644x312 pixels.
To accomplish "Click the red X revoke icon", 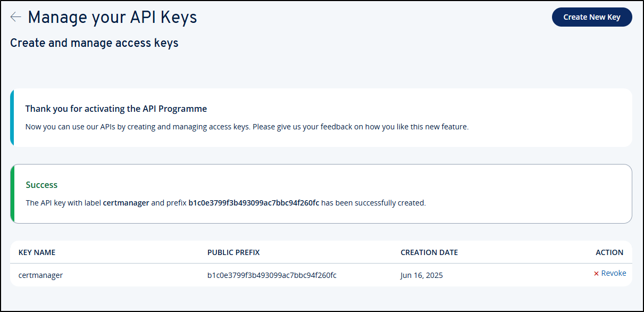I will (596, 274).
